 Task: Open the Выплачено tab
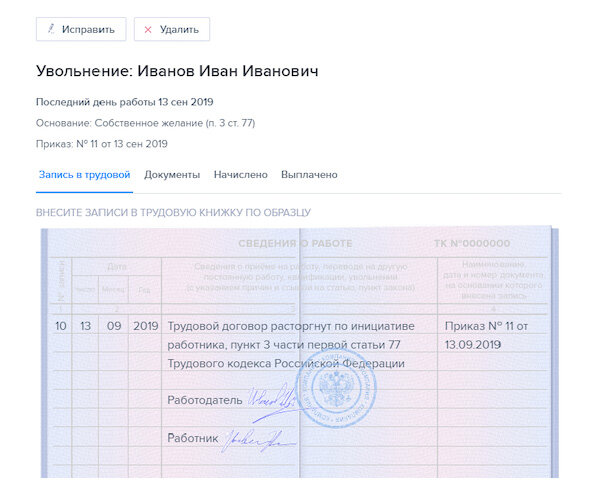[309, 175]
